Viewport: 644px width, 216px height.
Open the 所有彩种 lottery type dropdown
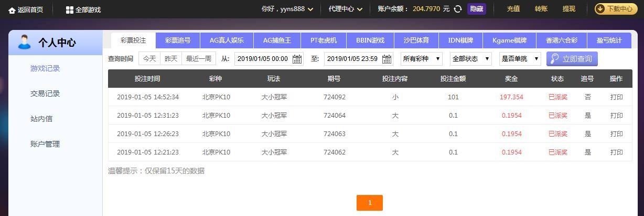[422, 59]
